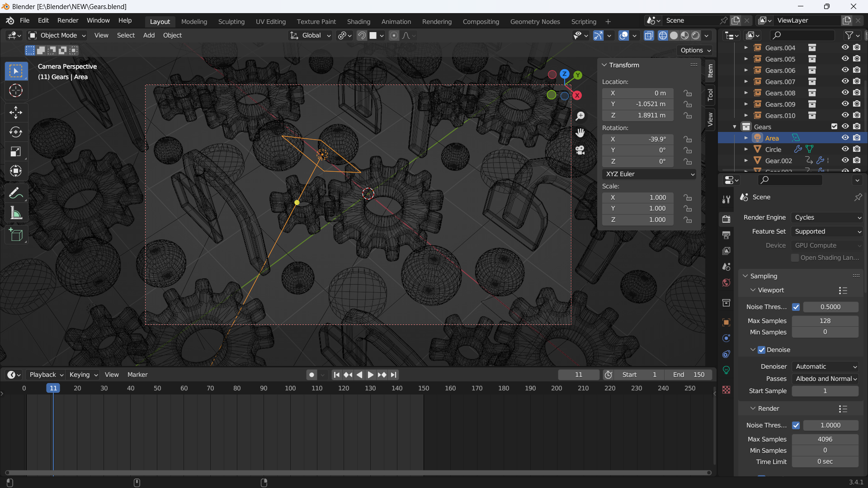Toggle auto keying record button
This screenshot has width=868, height=488.
(x=311, y=375)
